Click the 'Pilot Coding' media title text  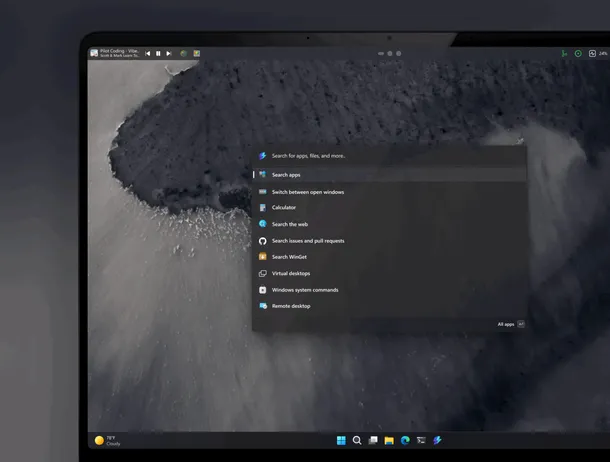point(119,51)
